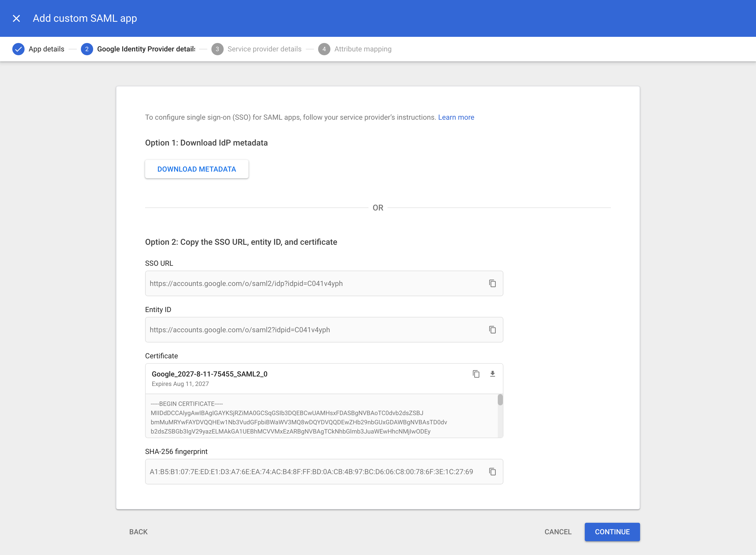Copy the SHA-256 fingerprint

tap(492, 471)
